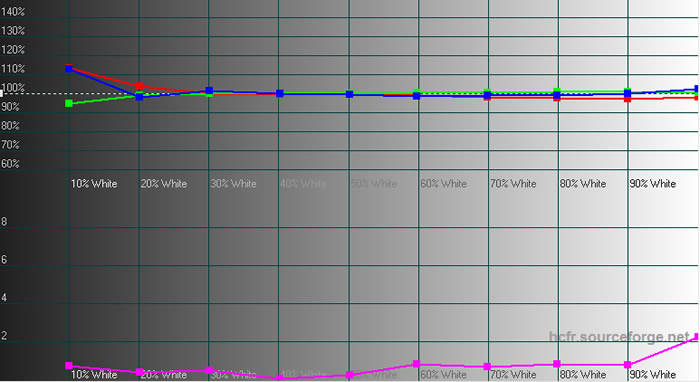The image size is (700, 382).
Task: Click the green marker at 60% White
Action: 417,92
